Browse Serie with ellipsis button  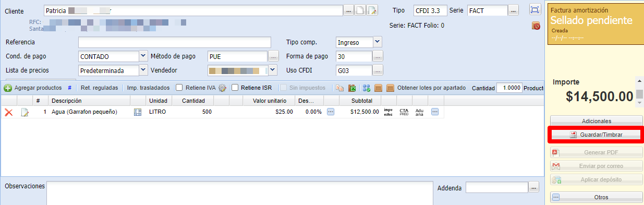point(514,10)
